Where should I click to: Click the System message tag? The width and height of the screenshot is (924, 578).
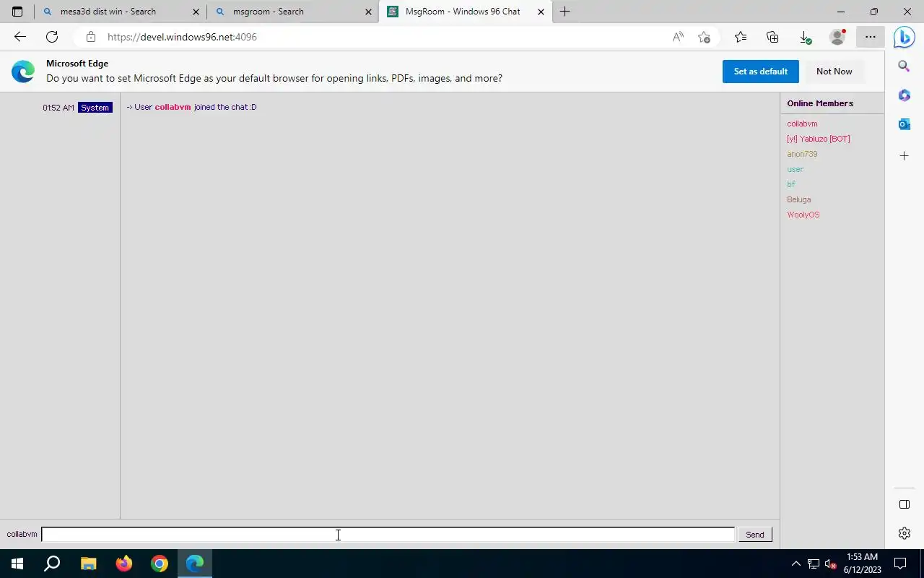point(95,108)
